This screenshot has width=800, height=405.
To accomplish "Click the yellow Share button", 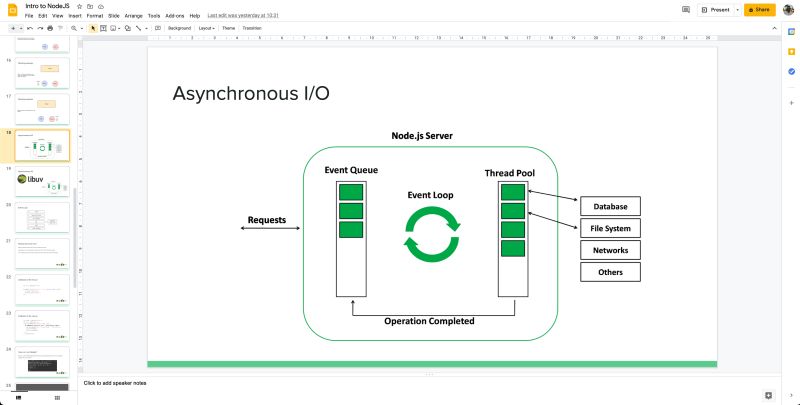I will tap(760, 10).
